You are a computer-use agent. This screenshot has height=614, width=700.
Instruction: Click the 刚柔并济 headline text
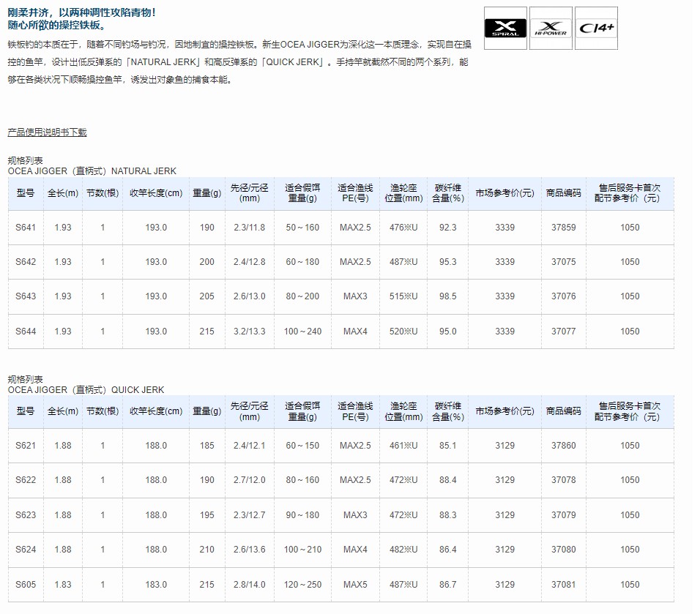[x=82, y=12]
